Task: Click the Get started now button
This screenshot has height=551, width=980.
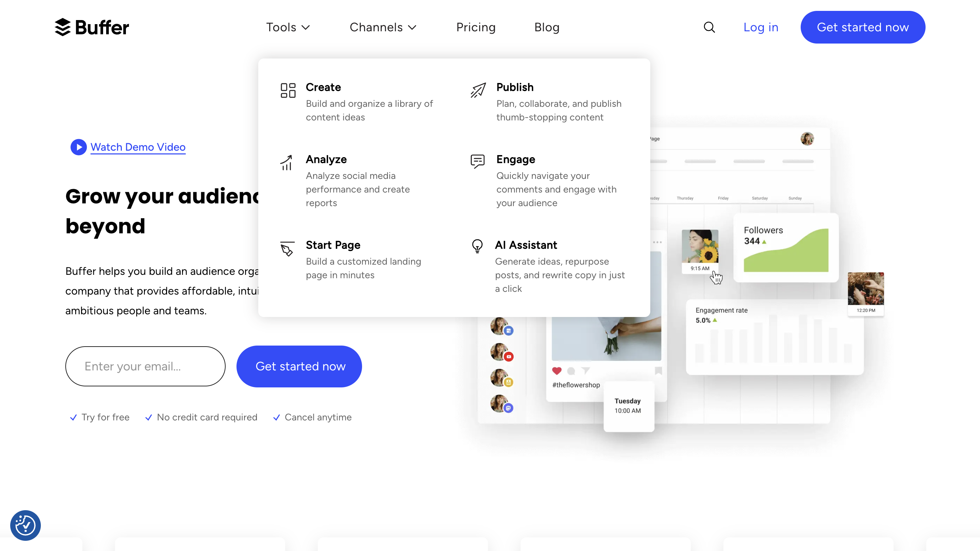Action: [863, 28]
